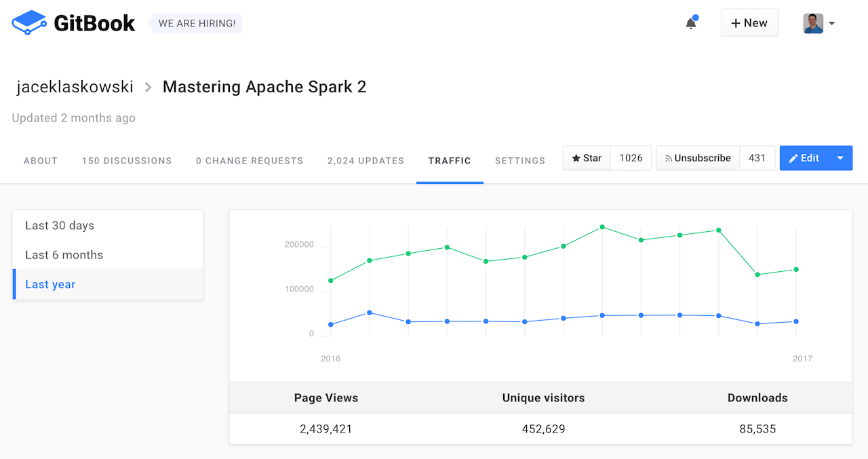This screenshot has width=868, height=459.
Task: Open the 150 Discussions tab
Action: point(127,161)
